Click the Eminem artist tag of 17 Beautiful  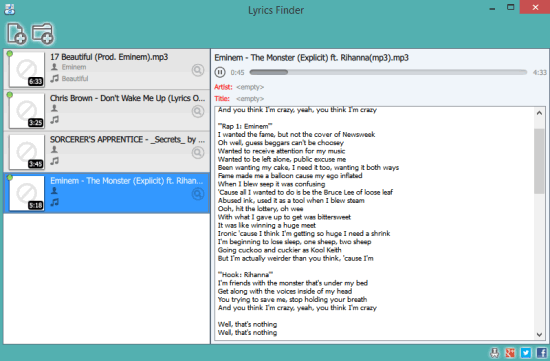coord(74,67)
